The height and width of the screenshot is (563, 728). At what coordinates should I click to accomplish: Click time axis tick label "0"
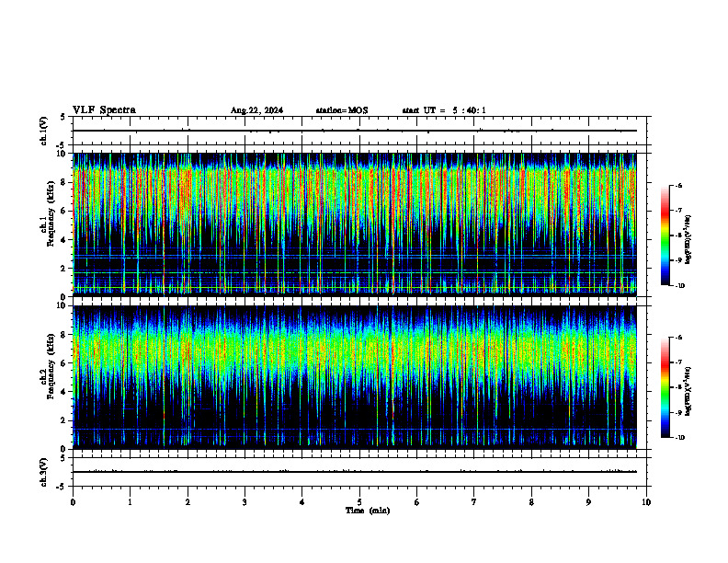tap(73, 502)
